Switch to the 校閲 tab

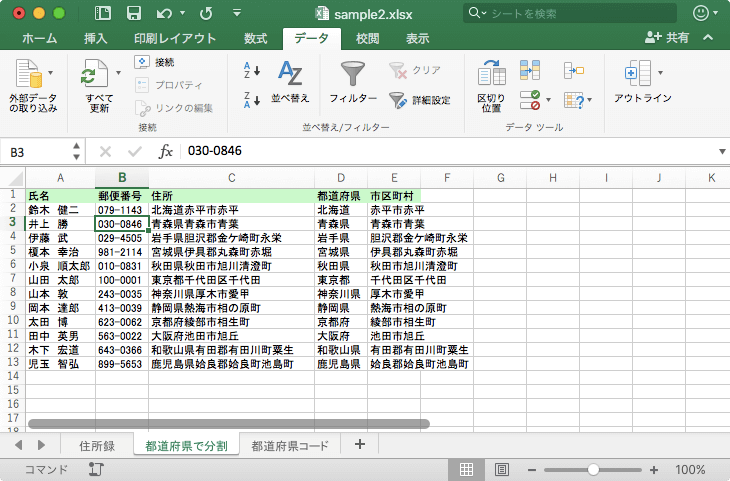368,38
